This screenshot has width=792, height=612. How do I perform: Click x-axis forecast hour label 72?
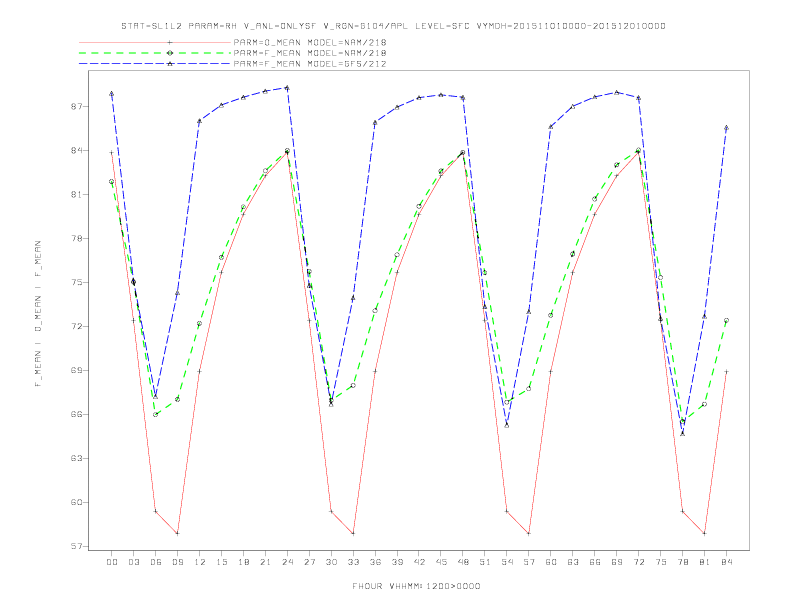[x=638, y=562]
